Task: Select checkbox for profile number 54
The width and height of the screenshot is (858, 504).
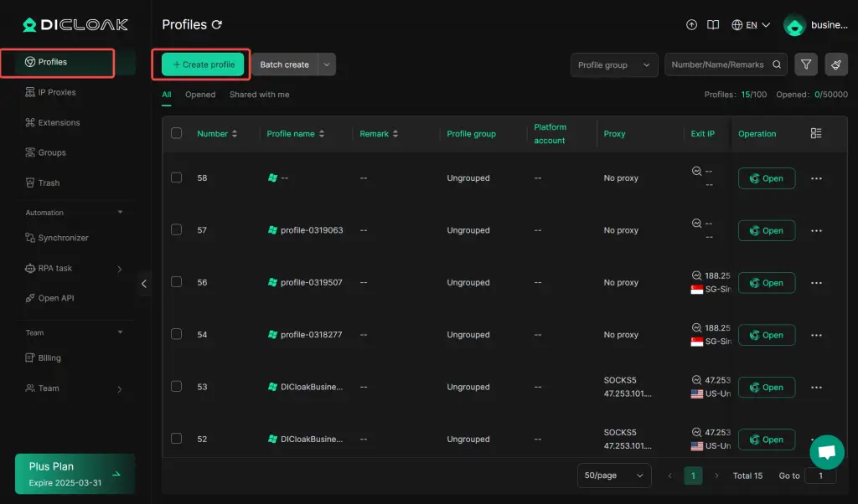Action: 176,334
